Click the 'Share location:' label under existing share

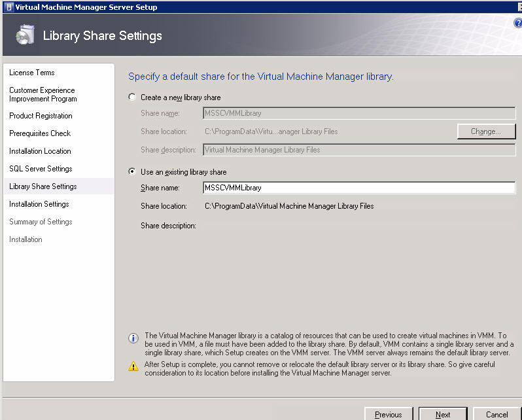point(164,206)
